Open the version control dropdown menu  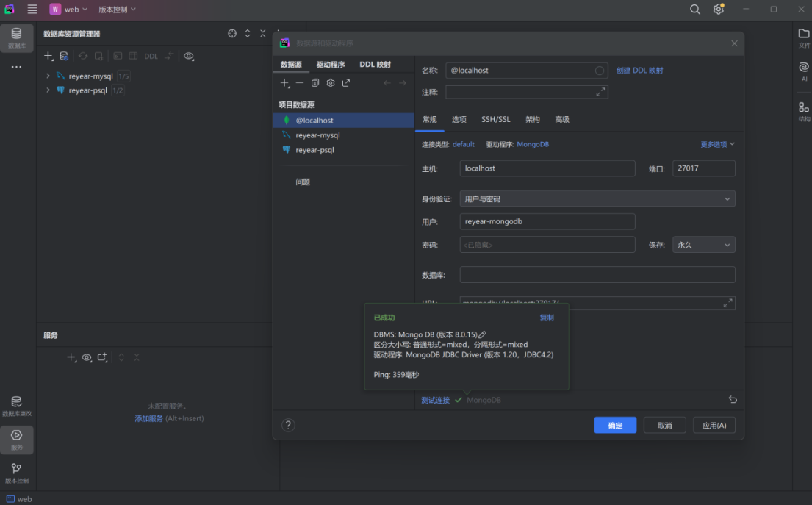117,10
